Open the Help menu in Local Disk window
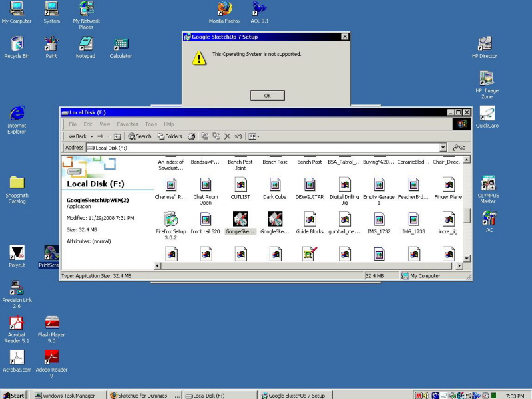 (x=169, y=124)
